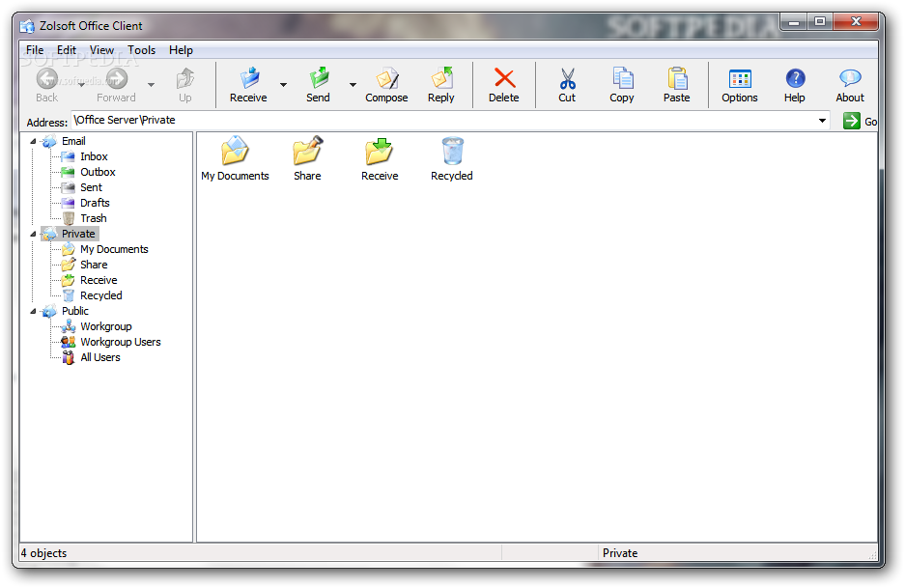Select Share in the tree

click(94, 265)
